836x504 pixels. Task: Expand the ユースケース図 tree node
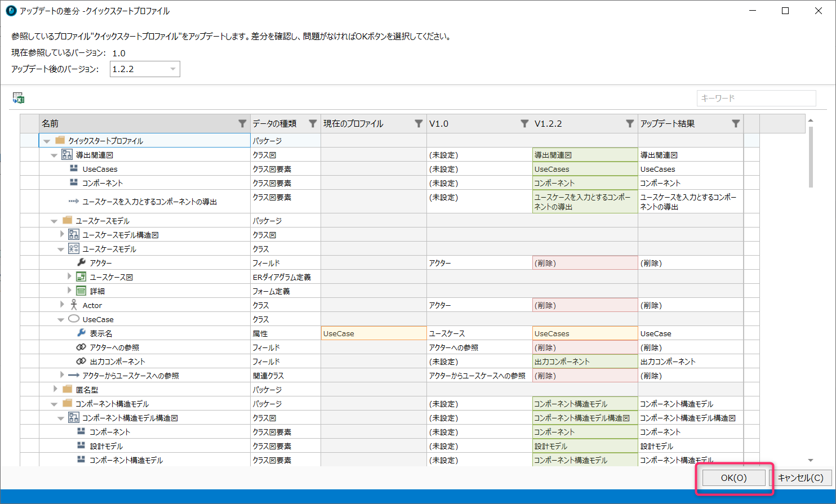point(69,276)
